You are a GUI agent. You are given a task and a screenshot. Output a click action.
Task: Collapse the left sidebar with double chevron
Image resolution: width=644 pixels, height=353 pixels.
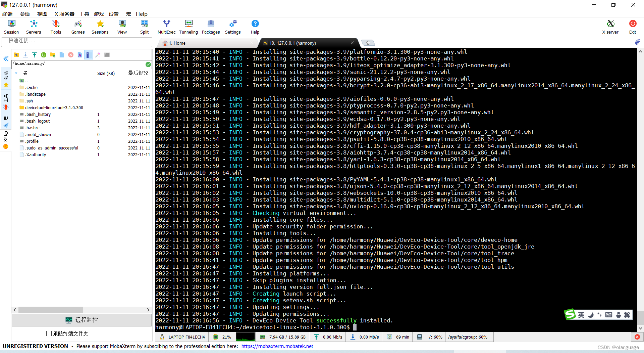coord(6,59)
